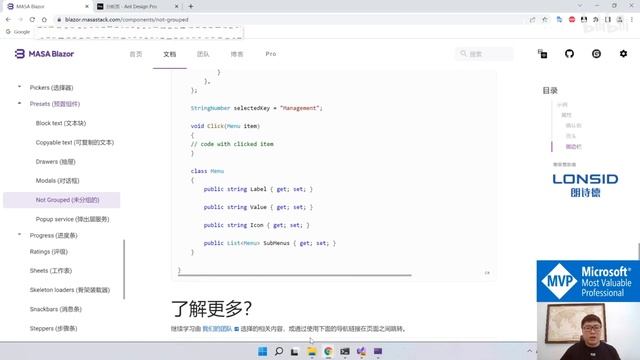The width and height of the screenshot is (640, 360).
Task: Go back using the browser back arrow
Action: [8, 20]
